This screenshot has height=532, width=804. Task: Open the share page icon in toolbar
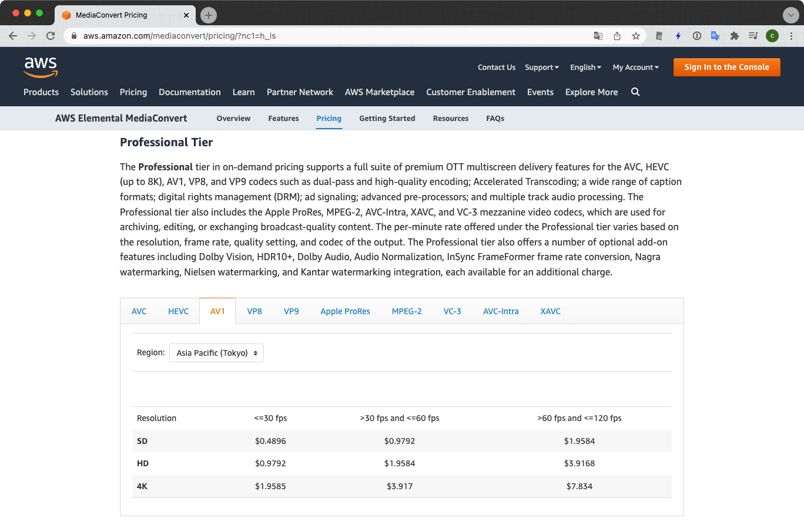(x=617, y=36)
